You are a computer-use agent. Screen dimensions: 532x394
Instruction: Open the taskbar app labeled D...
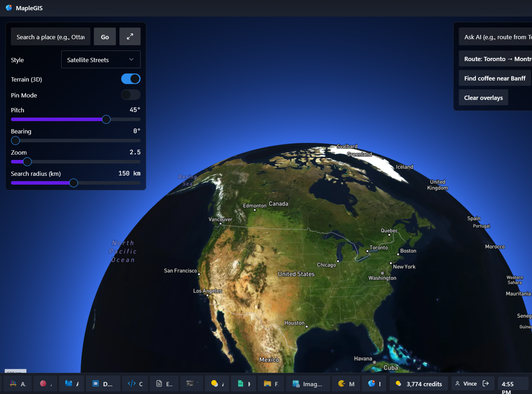pyautogui.click(x=103, y=384)
